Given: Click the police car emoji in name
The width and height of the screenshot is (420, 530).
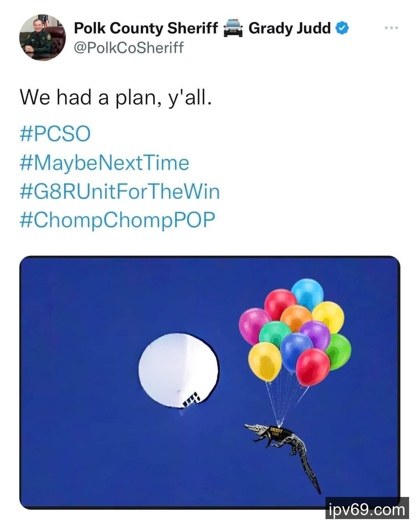Looking at the screenshot, I should click(x=233, y=28).
